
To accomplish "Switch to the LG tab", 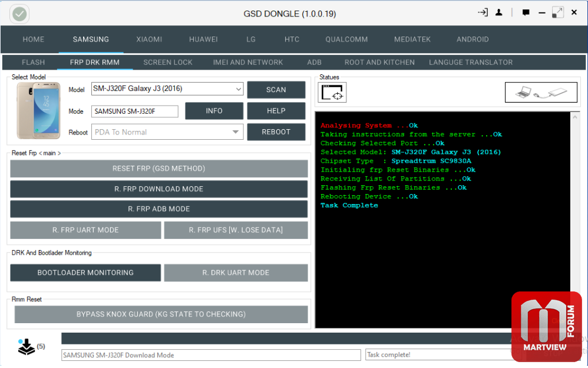I will (x=251, y=40).
